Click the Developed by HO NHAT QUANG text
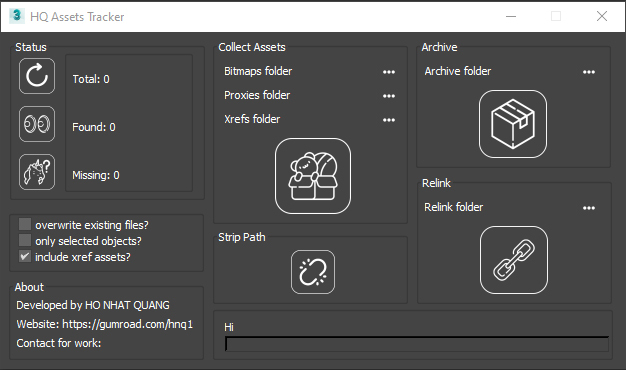 click(x=93, y=305)
